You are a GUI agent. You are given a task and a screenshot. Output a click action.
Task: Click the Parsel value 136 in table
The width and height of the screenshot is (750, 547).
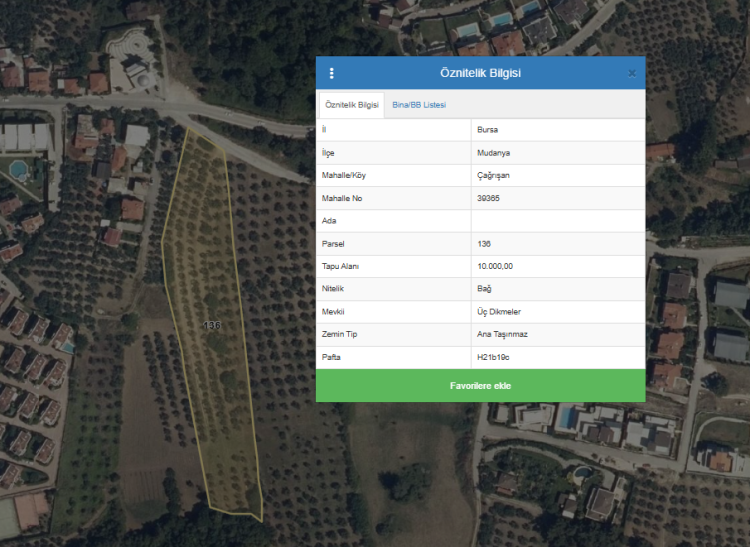(x=484, y=244)
